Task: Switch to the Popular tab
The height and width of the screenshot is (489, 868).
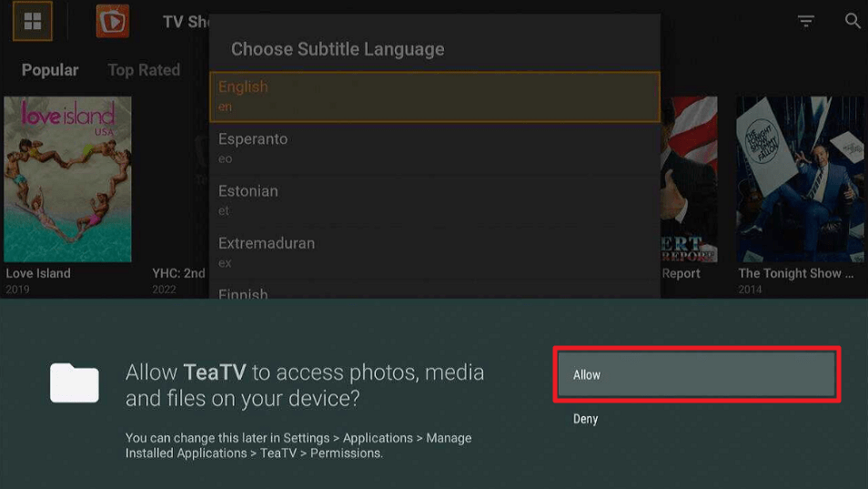Action: tap(50, 70)
